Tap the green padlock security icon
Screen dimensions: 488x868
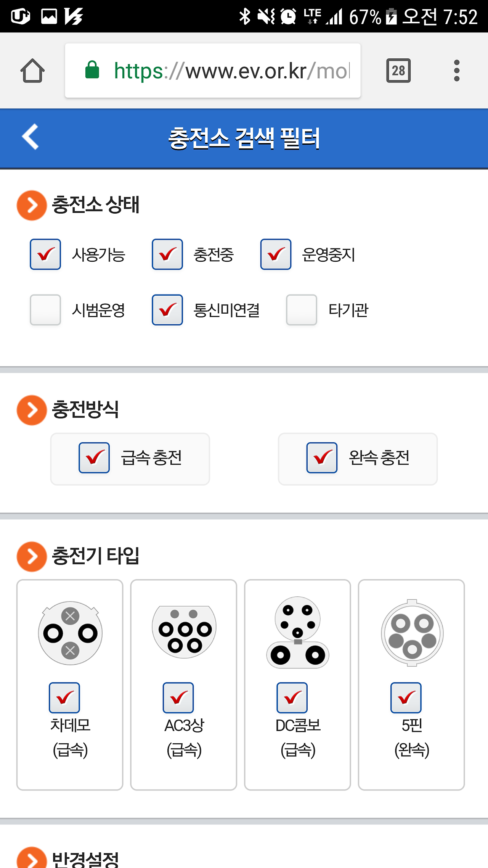92,70
